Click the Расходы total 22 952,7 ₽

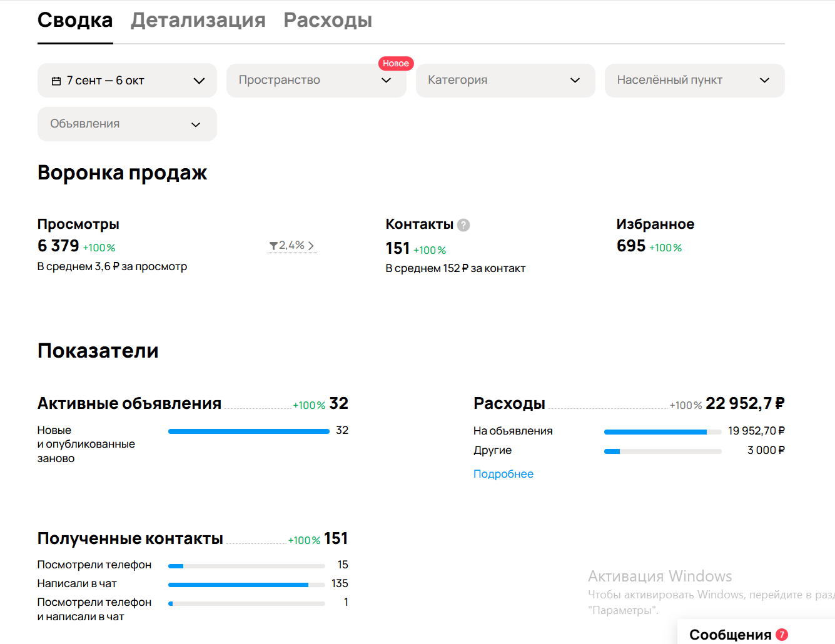click(x=745, y=404)
